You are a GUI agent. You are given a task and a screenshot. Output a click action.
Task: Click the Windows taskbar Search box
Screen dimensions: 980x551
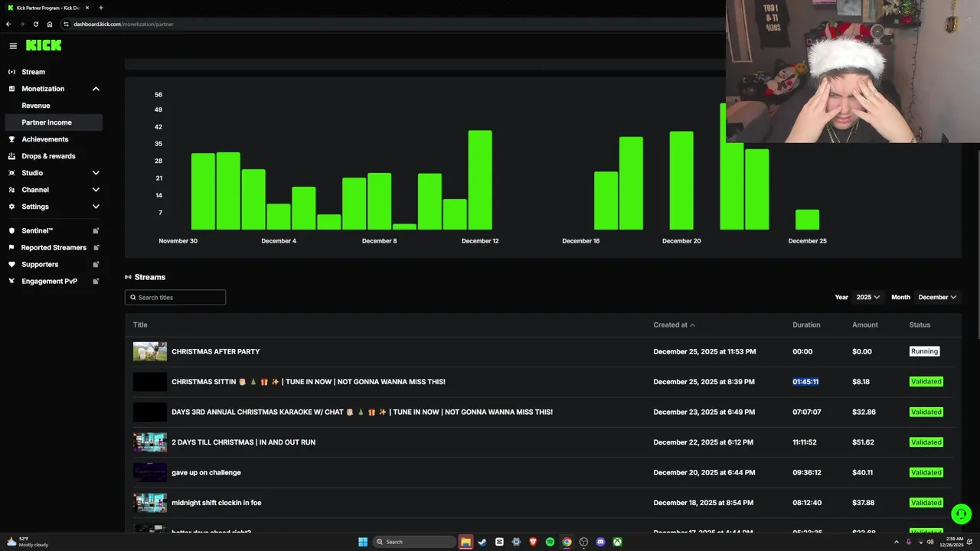click(414, 542)
